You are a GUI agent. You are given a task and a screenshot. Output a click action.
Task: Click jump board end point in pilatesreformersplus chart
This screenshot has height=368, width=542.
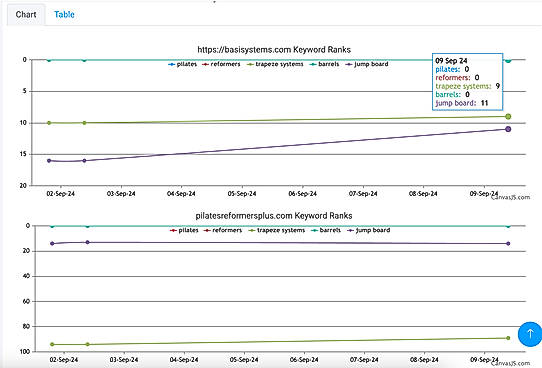tap(508, 244)
